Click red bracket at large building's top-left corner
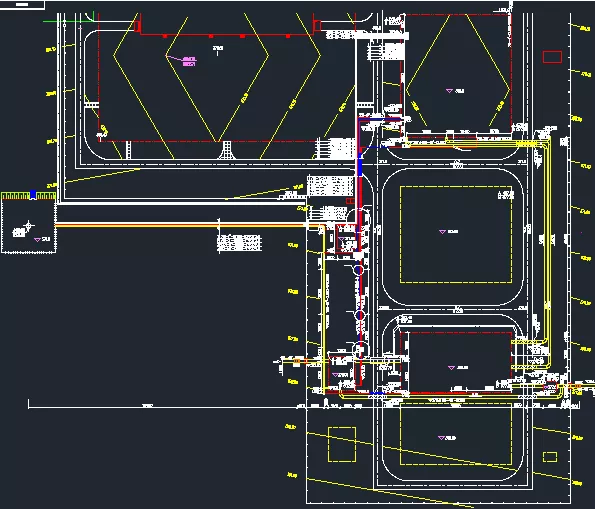Viewport: 595px width, 509px height. pos(138,26)
